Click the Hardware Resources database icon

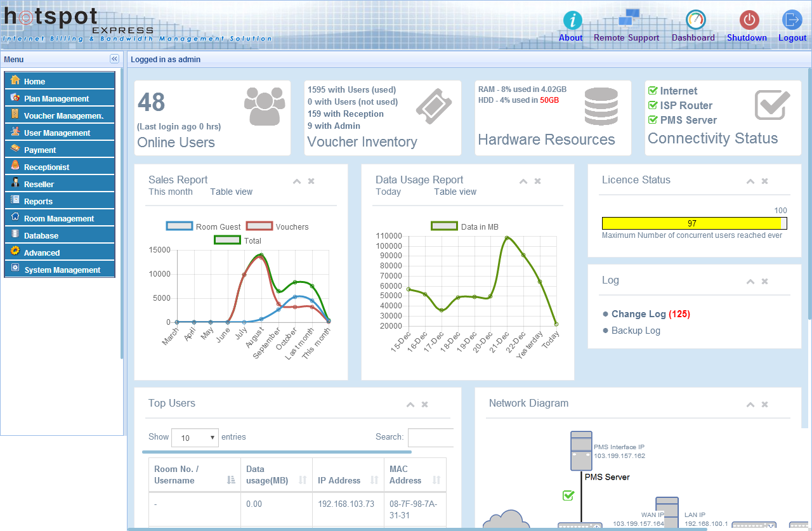pyautogui.click(x=600, y=106)
